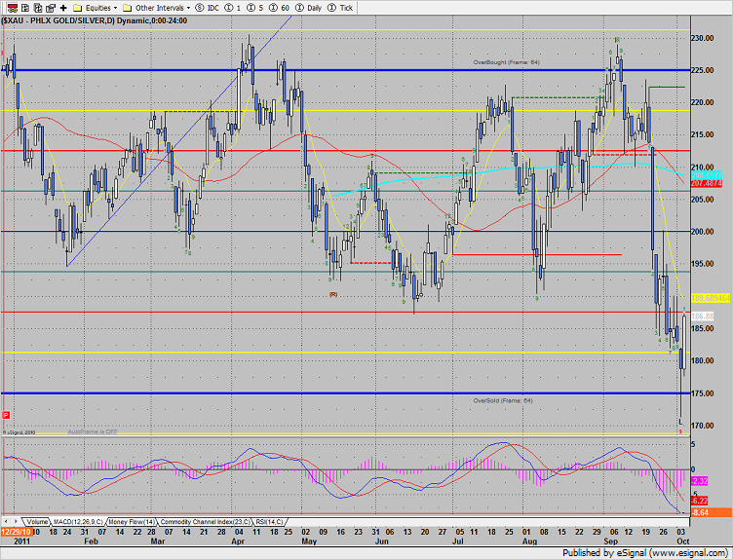Open the Equities symbol folder dropdown
This screenshot has height=560, width=733.
pos(96,8)
